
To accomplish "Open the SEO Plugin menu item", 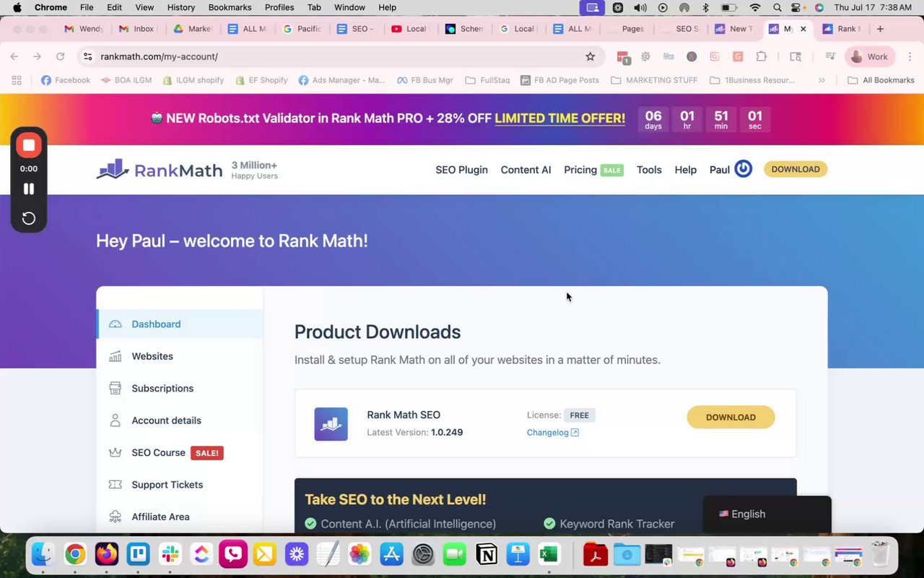I will click(461, 170).
